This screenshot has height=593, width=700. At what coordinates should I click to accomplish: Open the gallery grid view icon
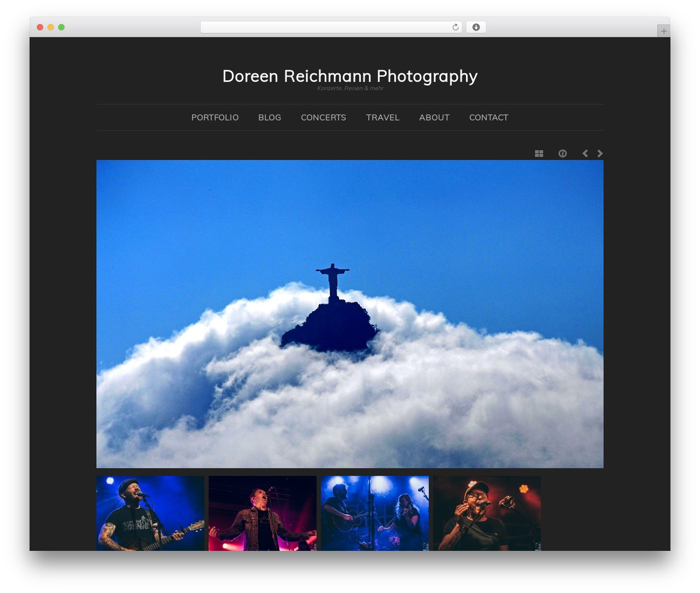539,154
